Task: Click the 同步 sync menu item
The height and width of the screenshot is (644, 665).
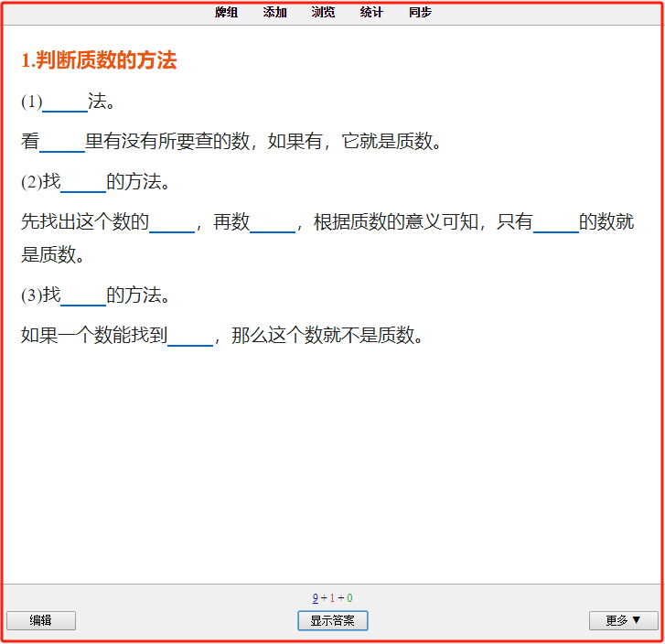Action: (420, 12)
